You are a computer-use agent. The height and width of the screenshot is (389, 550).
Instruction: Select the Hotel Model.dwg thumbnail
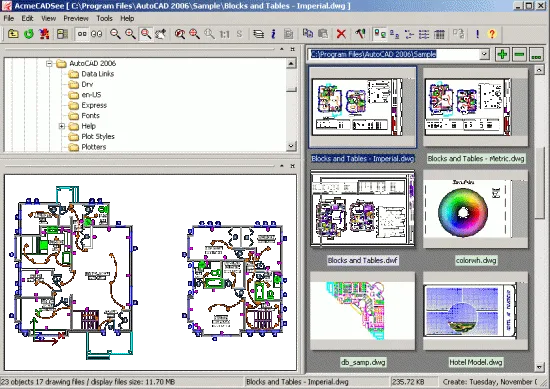475,311
